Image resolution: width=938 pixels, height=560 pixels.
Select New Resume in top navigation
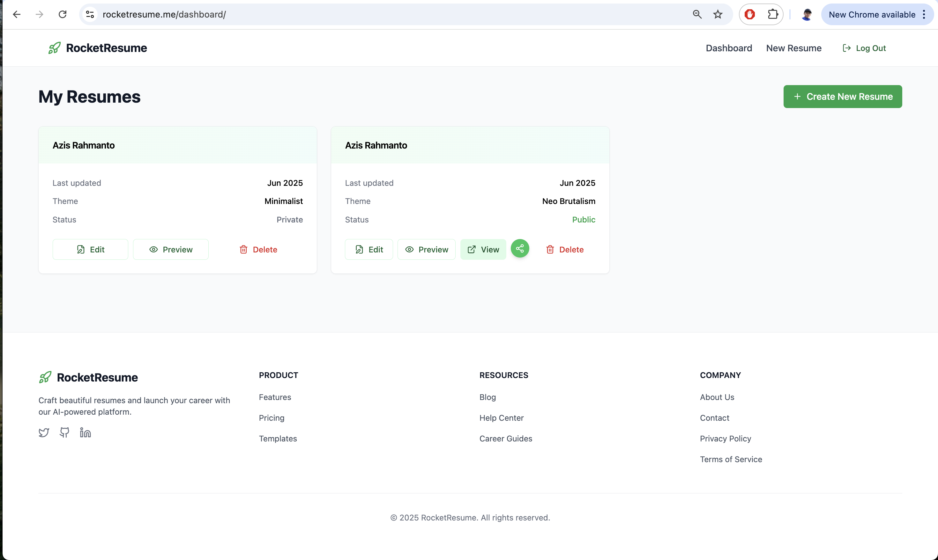point(793,48)
